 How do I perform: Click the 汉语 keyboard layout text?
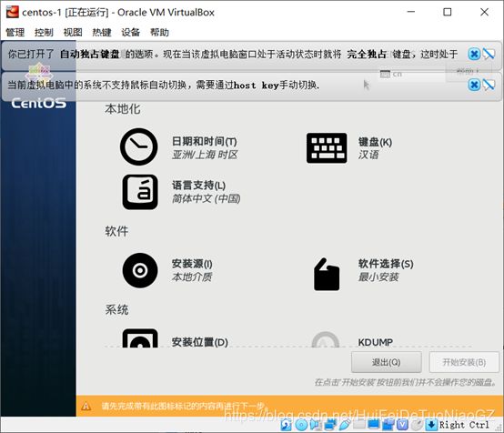tap(368, 155)
